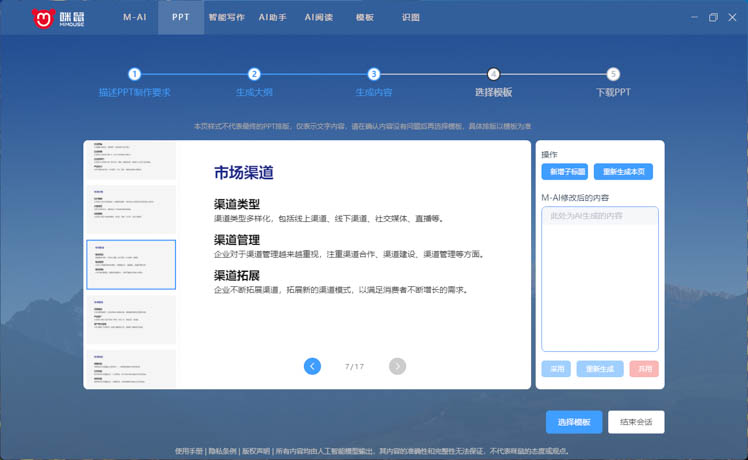Open the 识图 tab
Screen dimensions: 748x460
(x=410, y=17)
